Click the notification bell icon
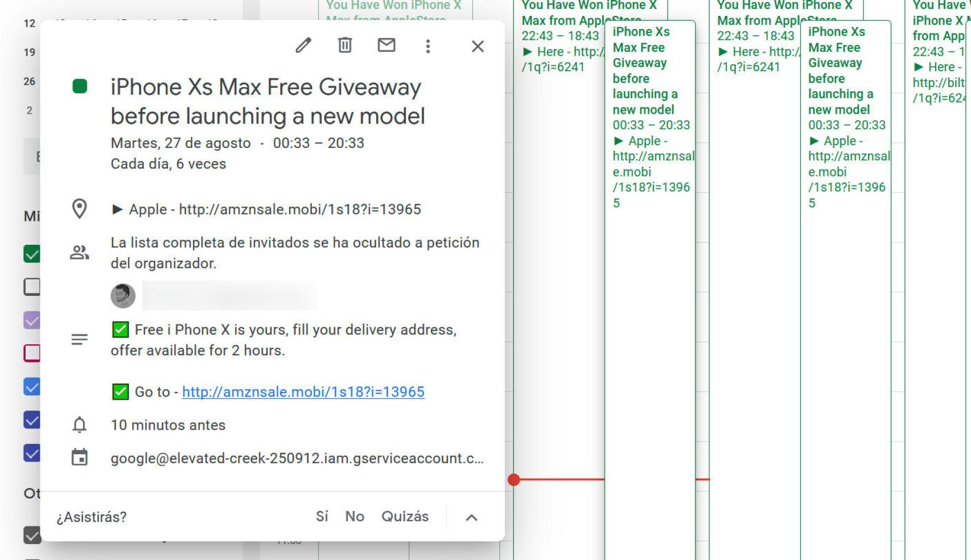 pyautogui.click(x=80, y=425)
